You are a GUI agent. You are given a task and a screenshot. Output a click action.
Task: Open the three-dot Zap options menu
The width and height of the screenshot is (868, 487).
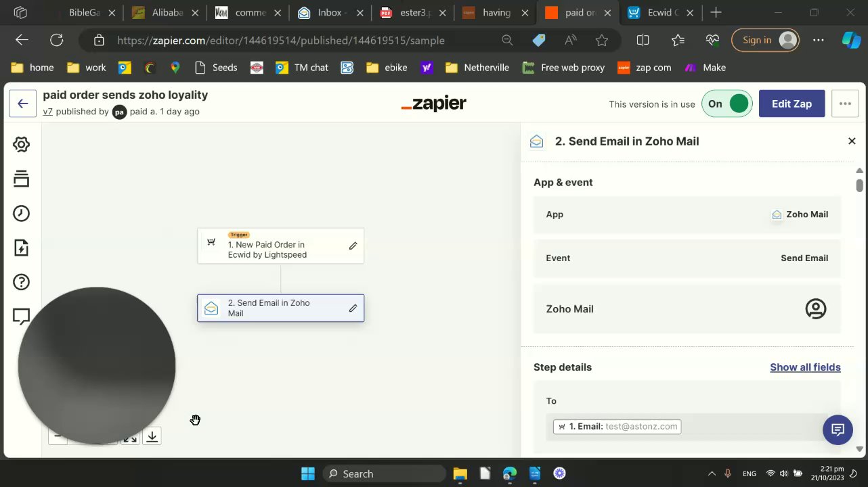tap(845, 103)
